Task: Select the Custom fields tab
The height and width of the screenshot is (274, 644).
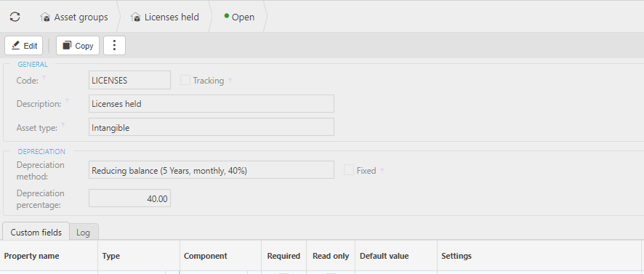Action: pyautogui.click(x=36, y=232)
